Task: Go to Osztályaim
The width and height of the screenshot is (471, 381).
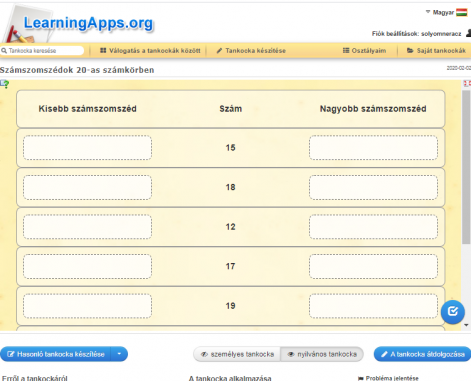Action: [x=364, y=51]
